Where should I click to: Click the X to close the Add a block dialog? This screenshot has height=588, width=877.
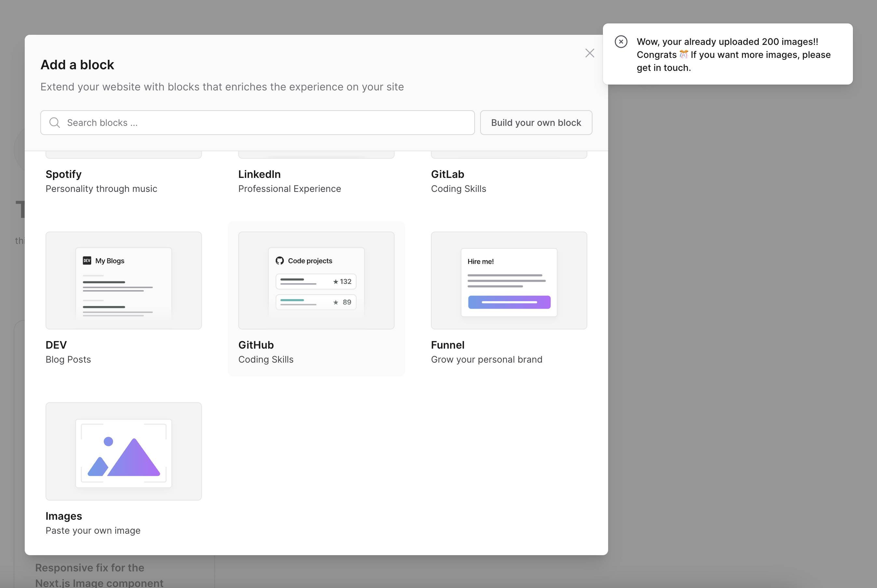tap(590, 53)
